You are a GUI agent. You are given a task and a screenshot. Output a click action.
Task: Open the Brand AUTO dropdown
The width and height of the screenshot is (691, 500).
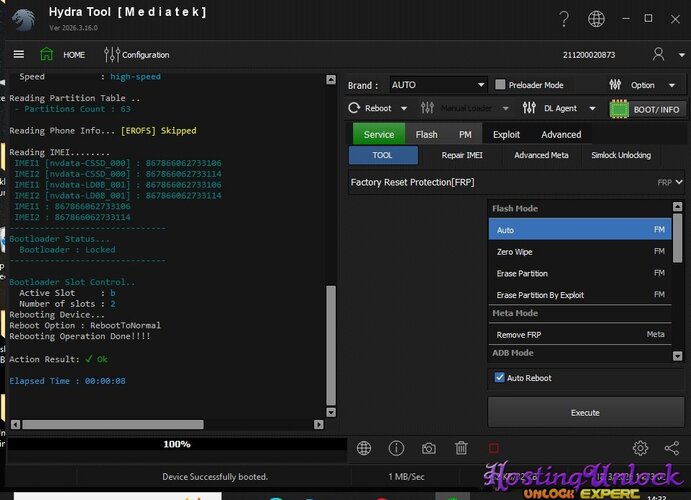(437, 85)
